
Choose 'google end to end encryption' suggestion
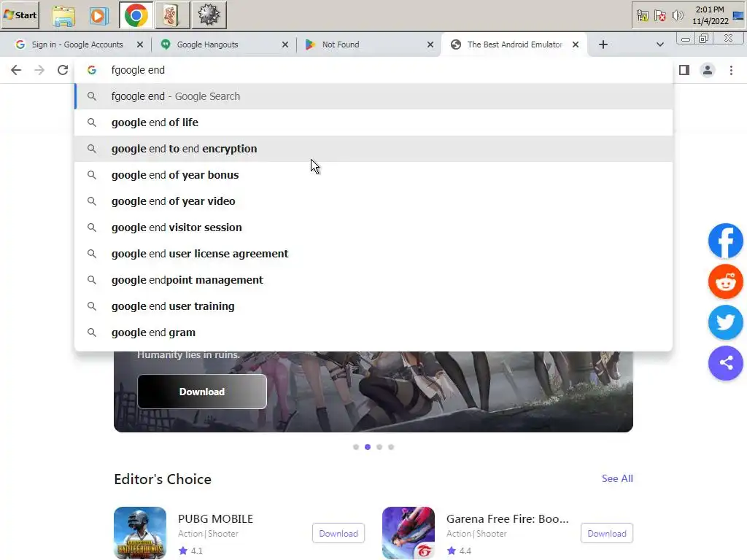[373, 149]
